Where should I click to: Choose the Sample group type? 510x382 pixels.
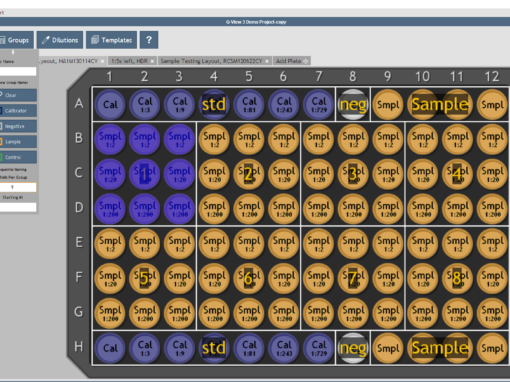(x=18, y=142)
